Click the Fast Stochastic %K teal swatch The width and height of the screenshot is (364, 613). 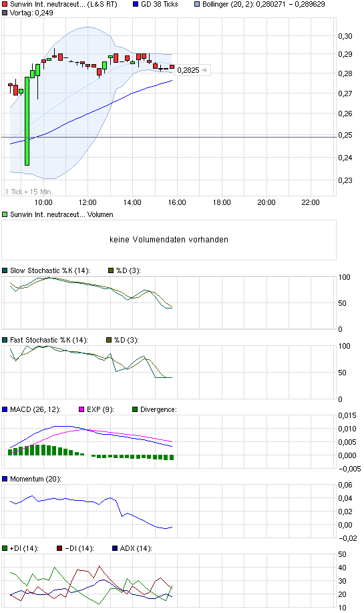click(x=5, y=340)
